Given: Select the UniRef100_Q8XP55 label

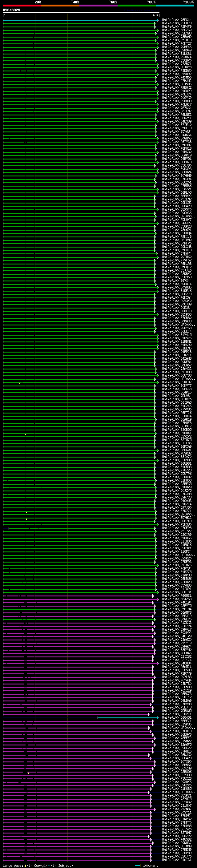Looking at the screenshot, I should (x=176, y=315).
